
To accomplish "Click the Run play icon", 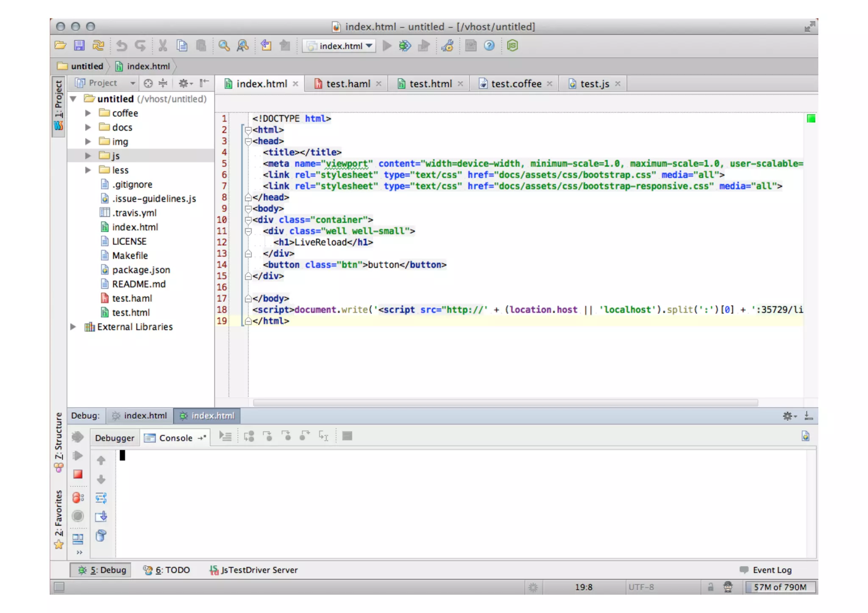I will [x=387, y=45].
